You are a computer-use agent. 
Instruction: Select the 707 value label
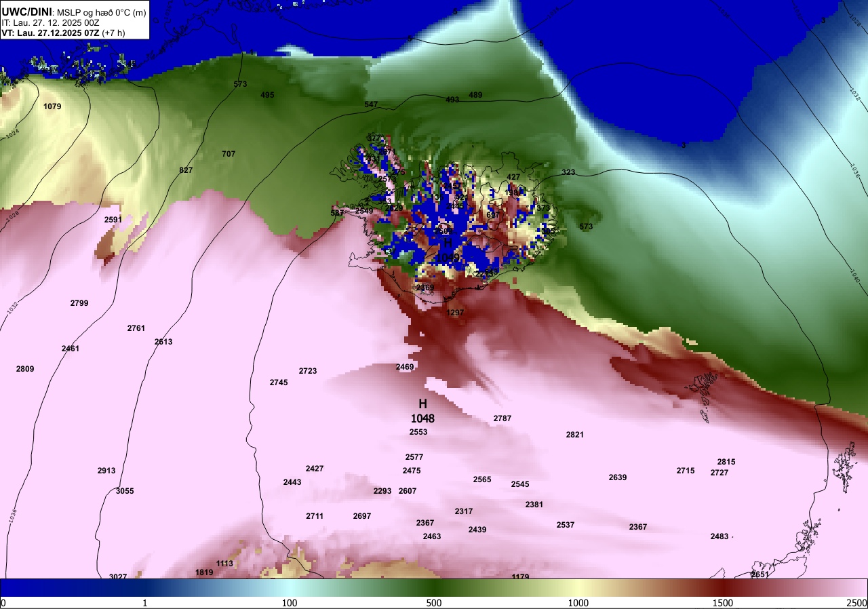[x=229, y=154]
